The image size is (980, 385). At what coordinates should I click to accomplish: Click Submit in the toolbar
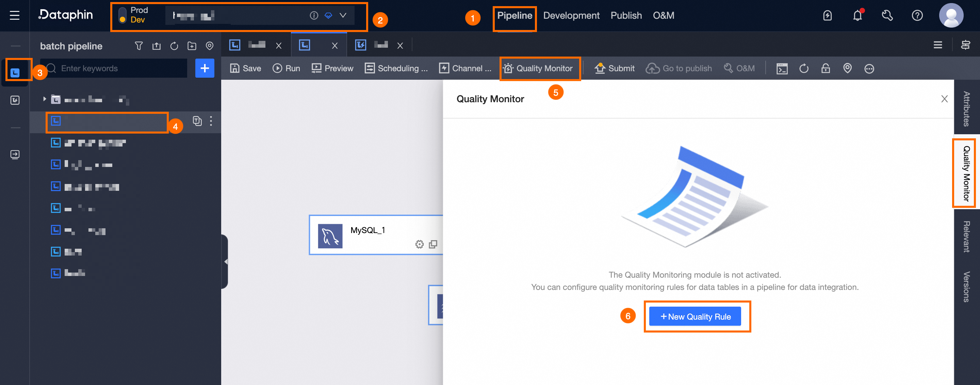coord(615,68)
